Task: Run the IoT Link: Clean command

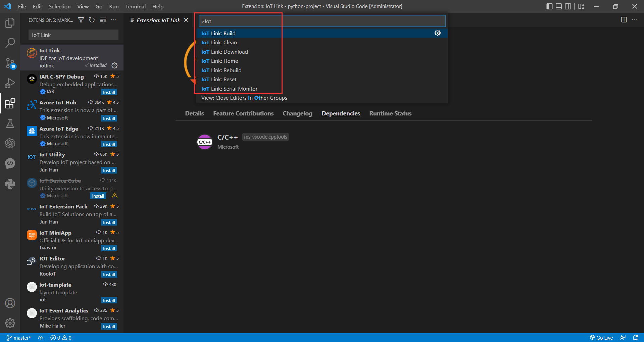Action: pos(322,42)
